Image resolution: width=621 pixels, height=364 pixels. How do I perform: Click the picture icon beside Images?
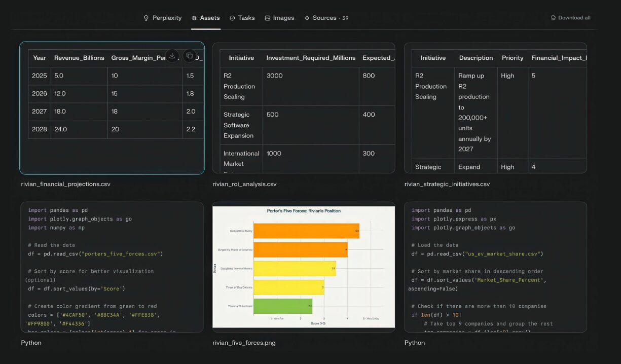coord(267,18)
